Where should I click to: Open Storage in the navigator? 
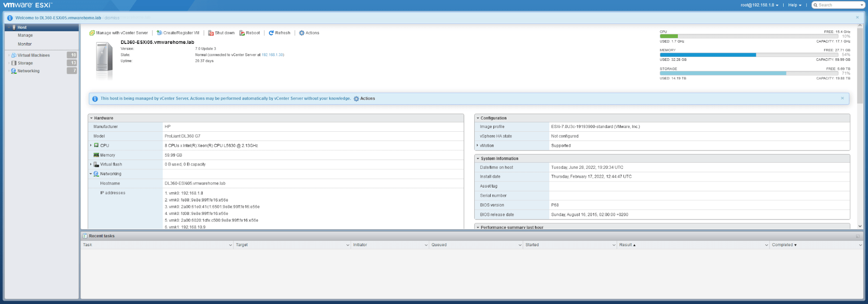point(25,63)
